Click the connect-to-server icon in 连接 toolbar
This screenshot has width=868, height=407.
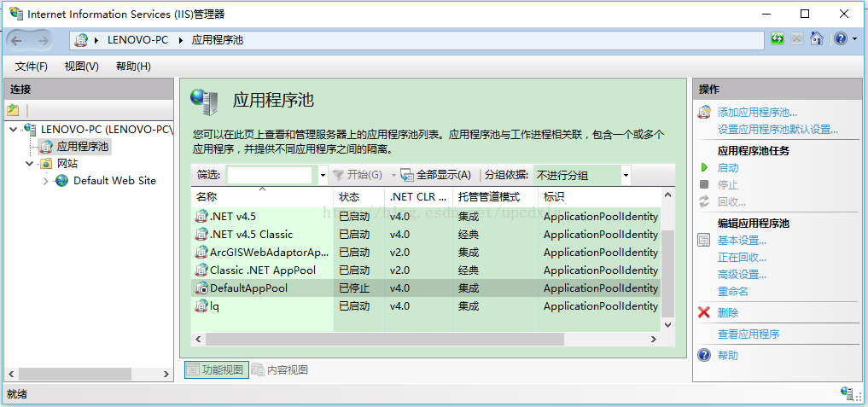pyautogui.click(x=13, y=110)
